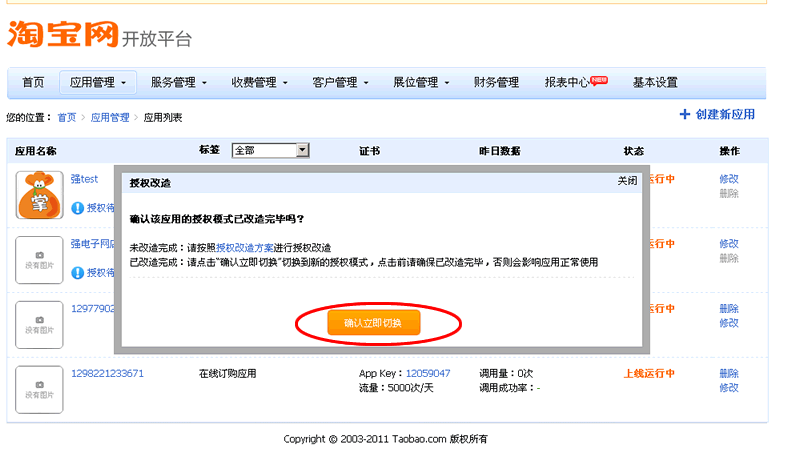Click the plus icon beside 创建新应用
Viewport: 792px width, 449px height.
pos(685,115)
